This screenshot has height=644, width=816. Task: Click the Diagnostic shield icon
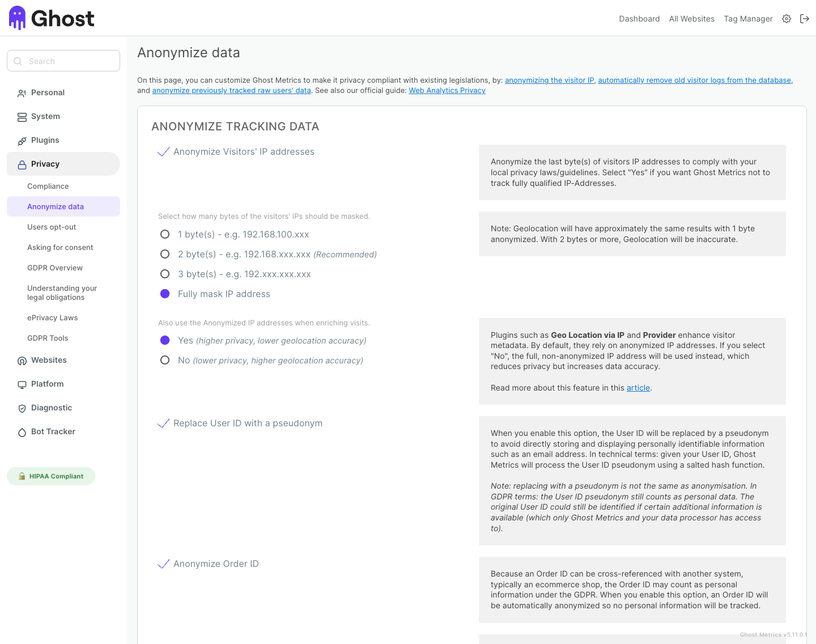click(22, 408)
